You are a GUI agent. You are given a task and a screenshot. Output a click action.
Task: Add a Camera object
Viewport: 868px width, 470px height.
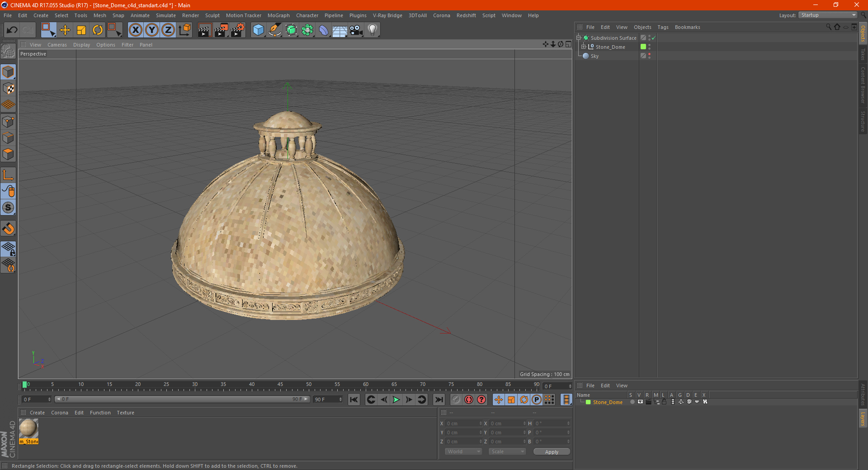coord(356,30)
